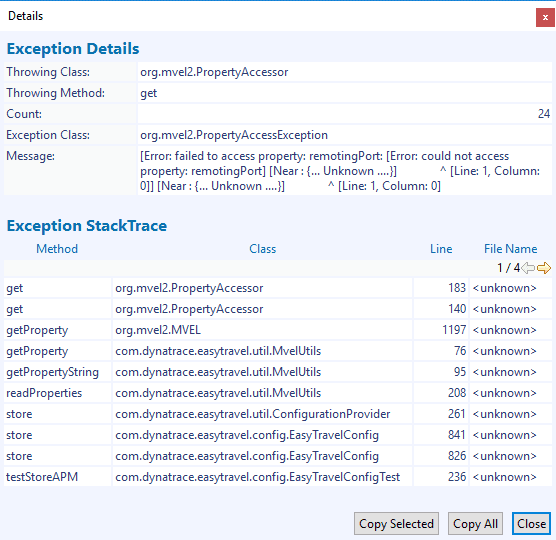
Task: Sort stack trace by Method column
Action: (x=57, y=249)
